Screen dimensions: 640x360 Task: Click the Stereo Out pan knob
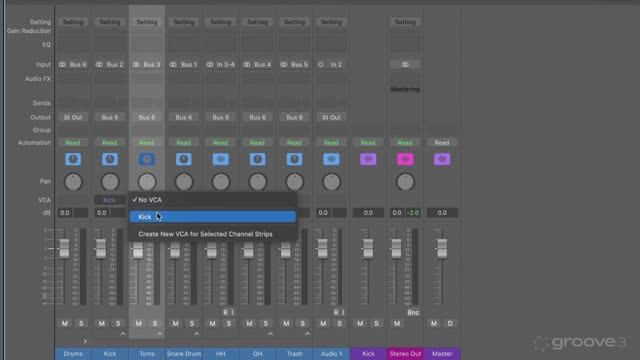tap(405, 182)
